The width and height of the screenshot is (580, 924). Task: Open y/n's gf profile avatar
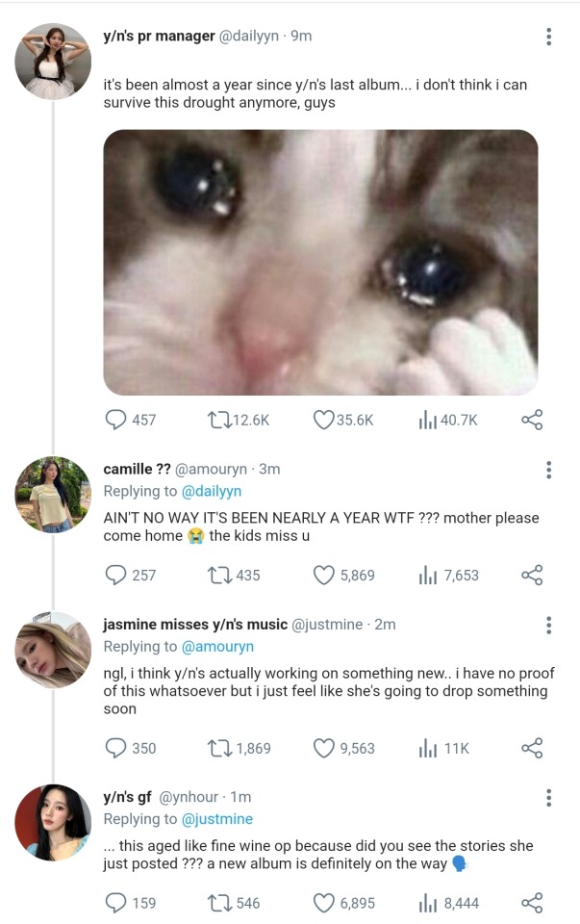click(x=53, y=822)
